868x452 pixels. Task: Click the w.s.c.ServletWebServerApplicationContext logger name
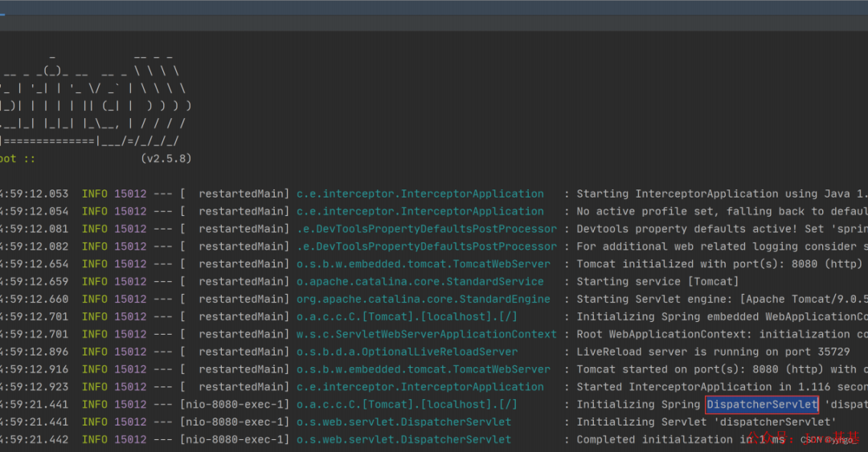point(426,334)
